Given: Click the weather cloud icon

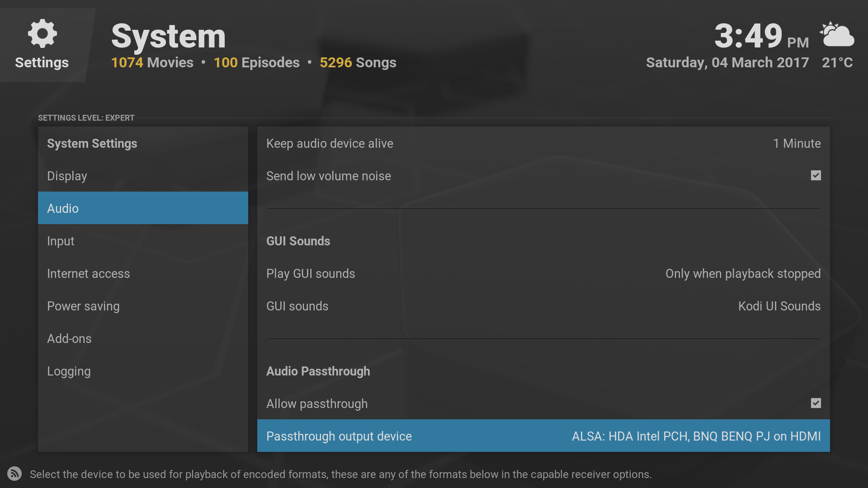Looking at the screenshot, I should pyautogui.click(x=837, y=34).
